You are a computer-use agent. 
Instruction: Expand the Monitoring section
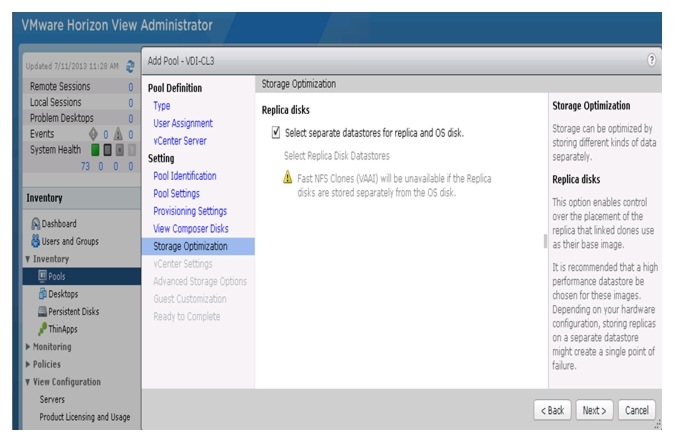pos(28,347)
